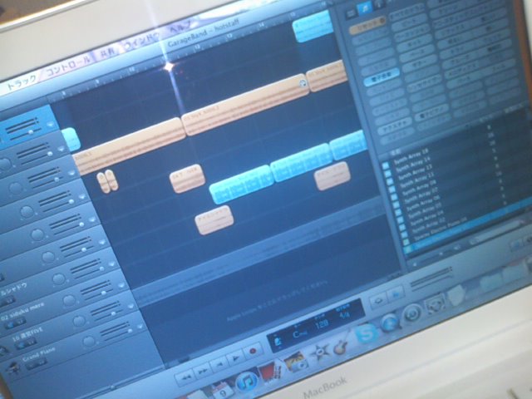Select loop Synth Array 06
532x399 pixels.
tap(422, 203)
